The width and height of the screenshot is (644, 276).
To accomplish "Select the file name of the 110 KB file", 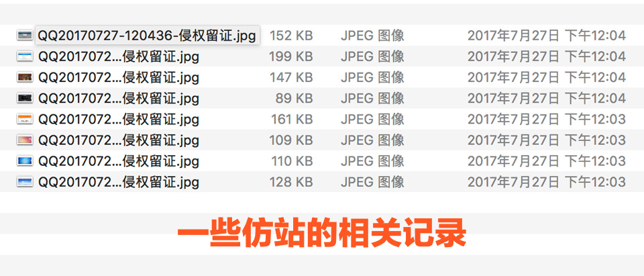I will click(x=119, y=161).
